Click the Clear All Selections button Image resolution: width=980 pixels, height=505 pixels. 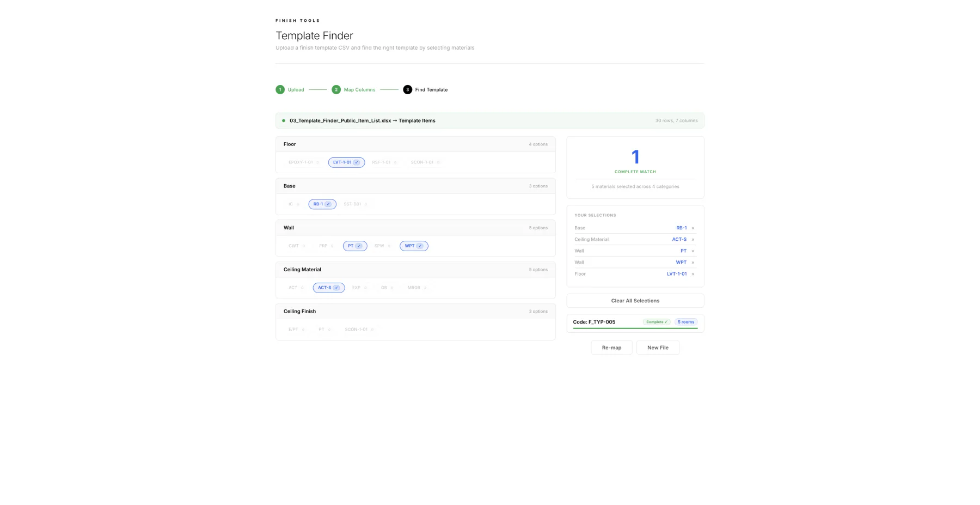(x=635, y=300)
